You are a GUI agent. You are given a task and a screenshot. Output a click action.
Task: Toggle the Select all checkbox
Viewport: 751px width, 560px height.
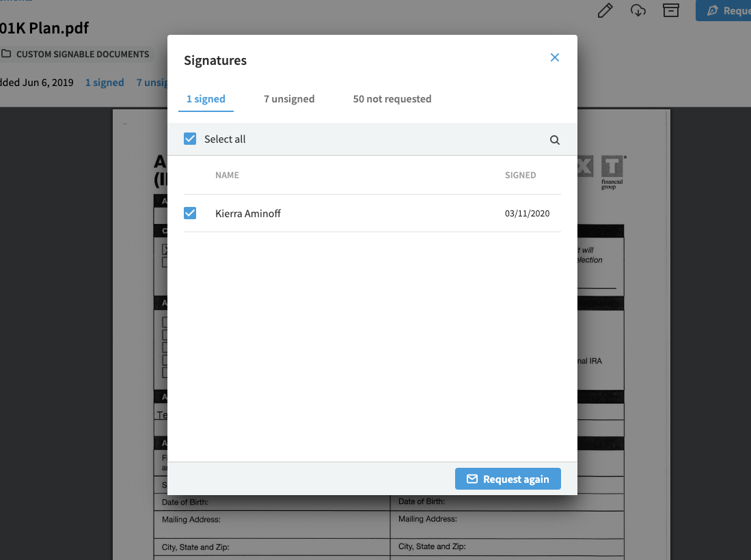pyautogui.click(x=190, y=139)
